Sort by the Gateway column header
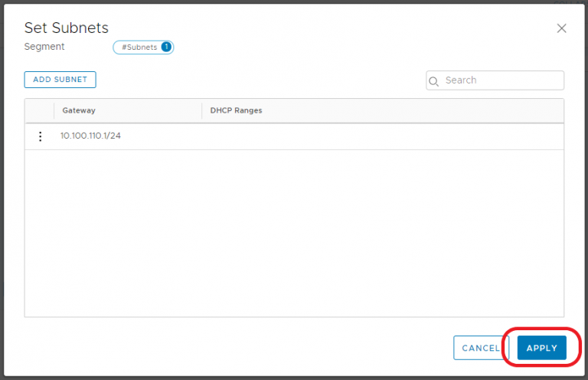The image size is (588, 380). pos(79,110)
